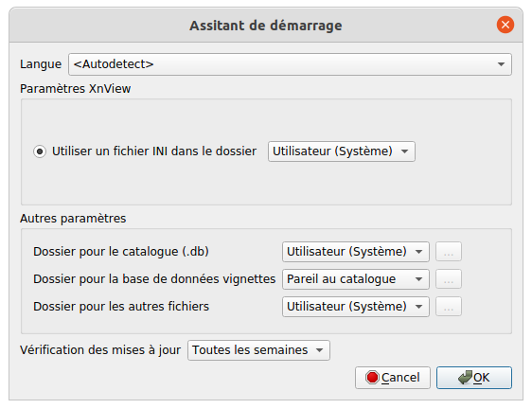Click browse button for autres fichiers folder

tap(449, 307)
